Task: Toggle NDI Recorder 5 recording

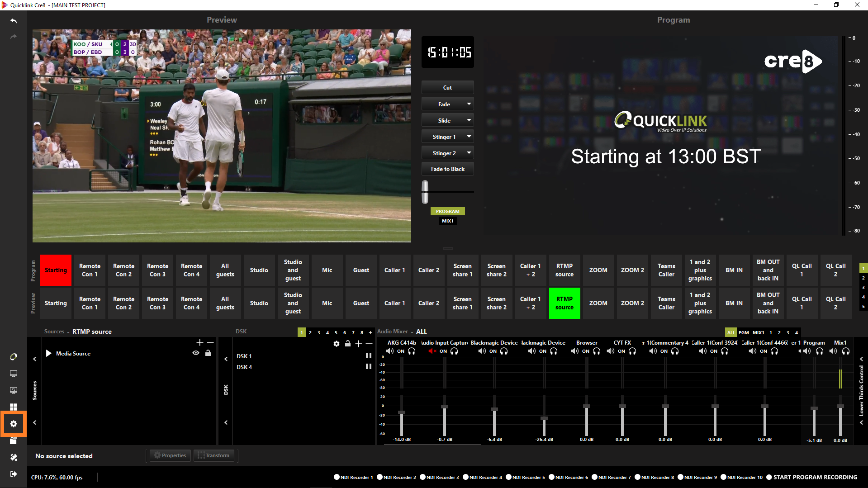Action: pyautogui.click(x=525, y=477)
